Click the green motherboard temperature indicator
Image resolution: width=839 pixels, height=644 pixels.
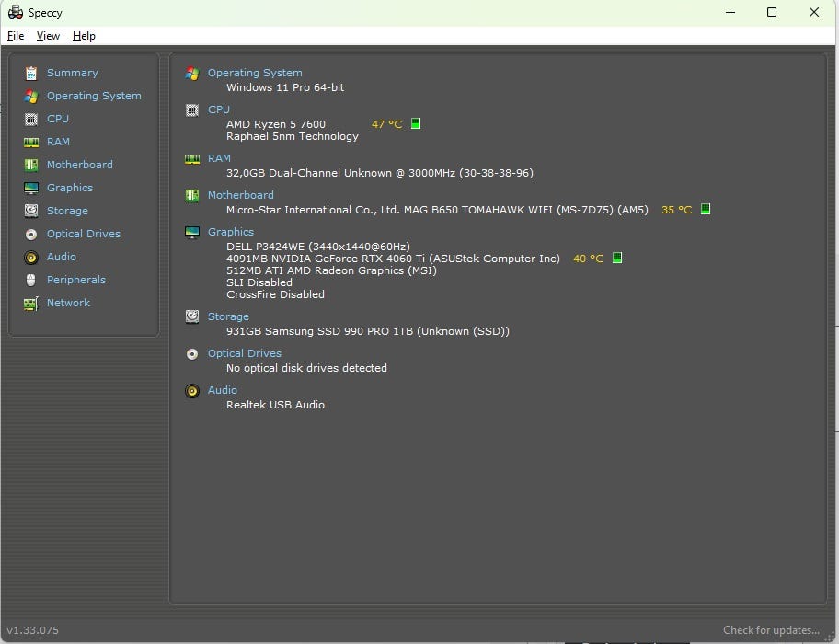pyautogui.click(x=706, y=209)
